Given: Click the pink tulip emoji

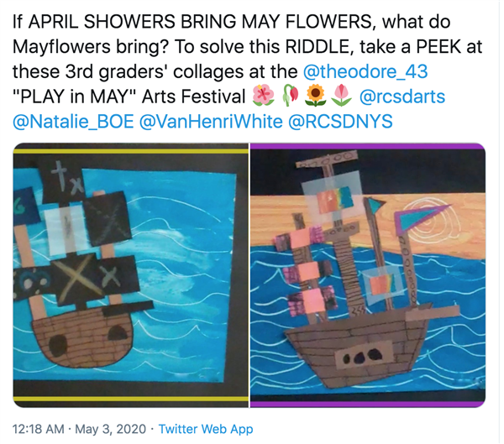Looking at the screenshot, I should pyautogui.click(x=342, y=97).
